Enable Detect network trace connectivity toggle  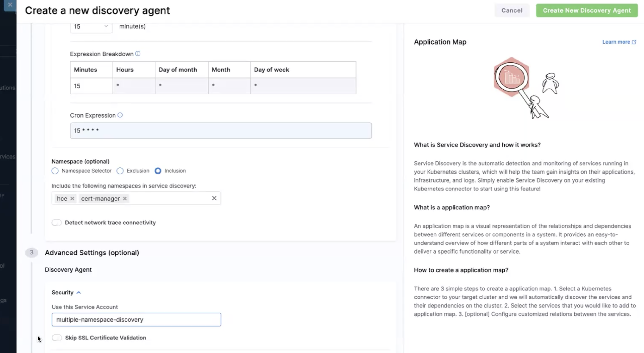tap(57, 223)
